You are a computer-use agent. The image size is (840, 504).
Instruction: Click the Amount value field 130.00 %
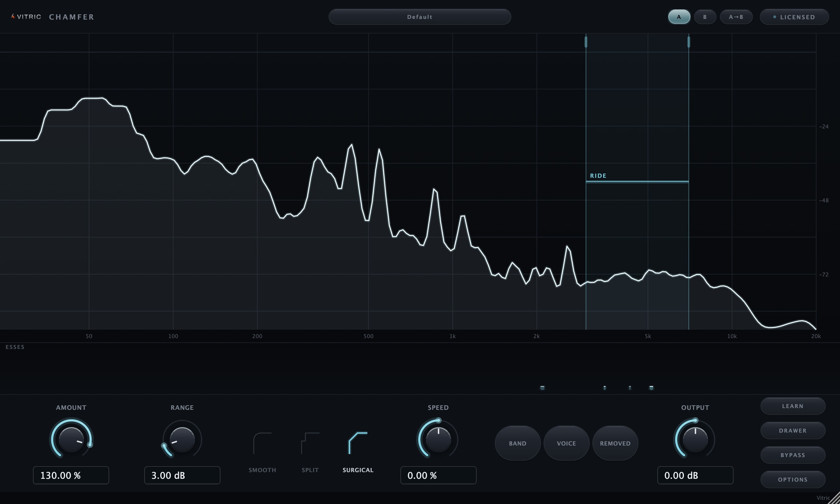71,475
